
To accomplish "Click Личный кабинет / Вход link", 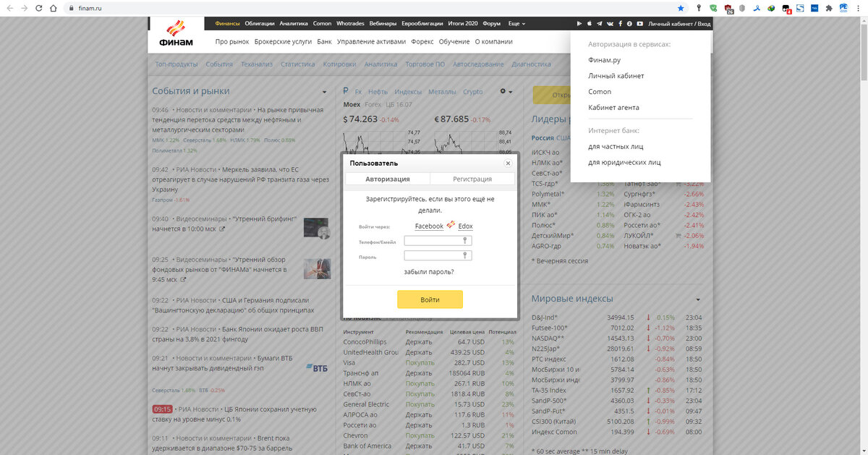I will tap(679, 24).
